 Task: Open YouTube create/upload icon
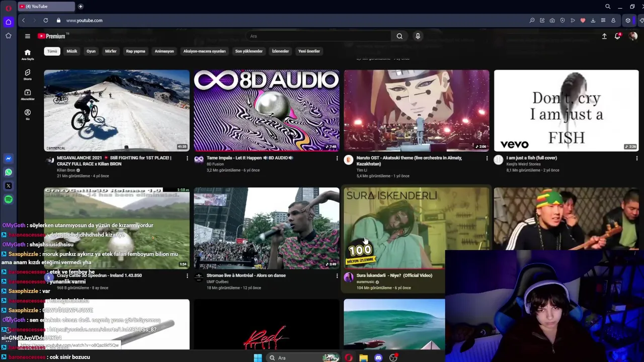point(604,36)
